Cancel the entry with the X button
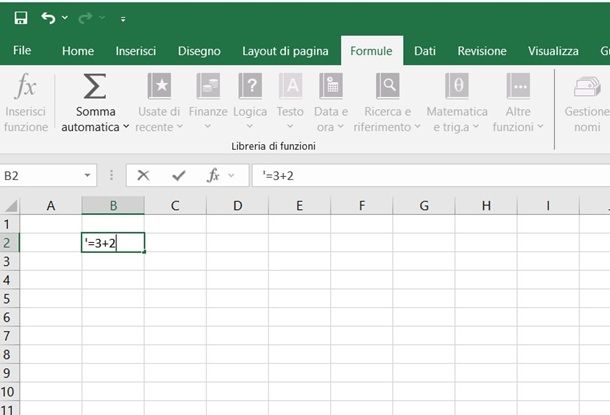The image size is (610, 415). click(144, 175)
